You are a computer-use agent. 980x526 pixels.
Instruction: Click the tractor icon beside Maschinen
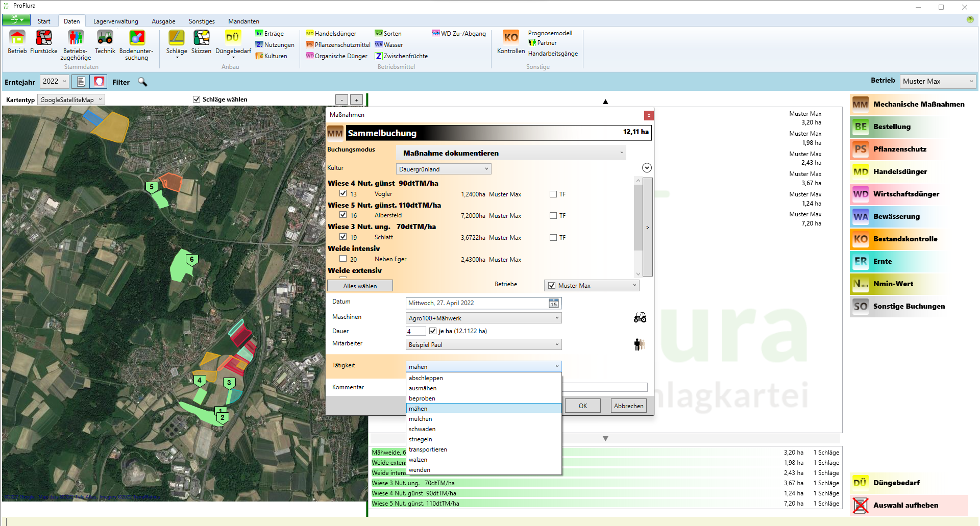point(640,318)
